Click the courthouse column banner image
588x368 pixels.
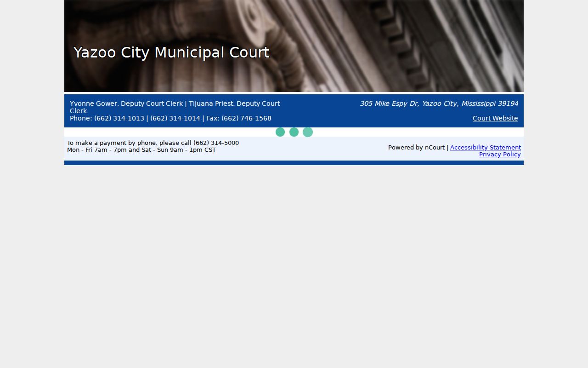click(294, 46)
